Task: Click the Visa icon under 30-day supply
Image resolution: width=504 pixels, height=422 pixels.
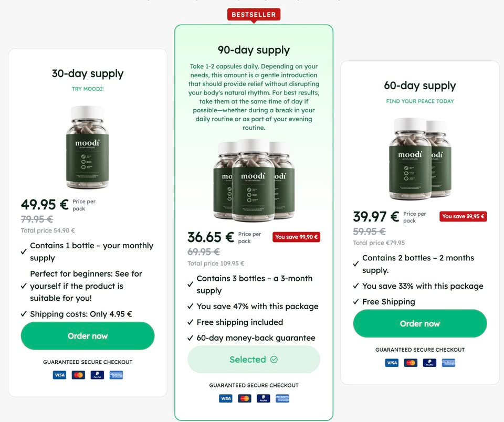Action: coord(59,375)
